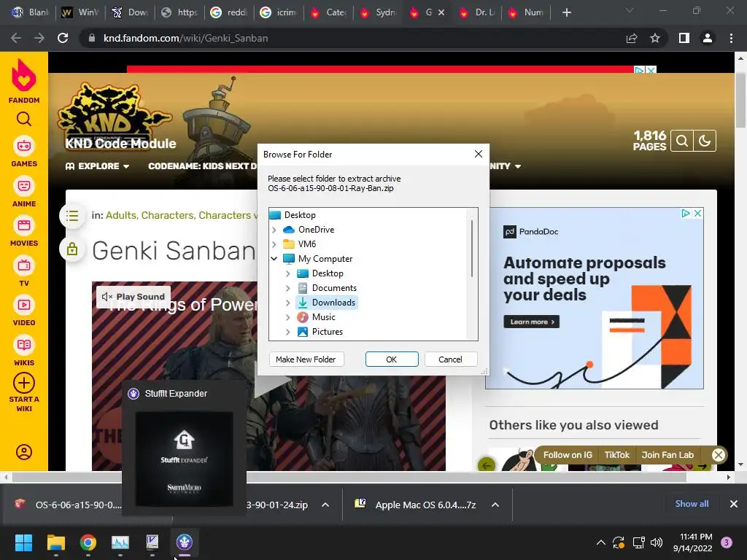747x560 pixels.
Task: Expand the VM6 folder node
Action: point(274,244)
